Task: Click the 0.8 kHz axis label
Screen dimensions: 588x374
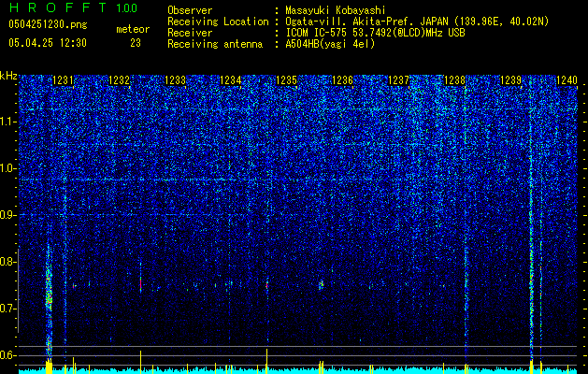Action: click(8, 262)
